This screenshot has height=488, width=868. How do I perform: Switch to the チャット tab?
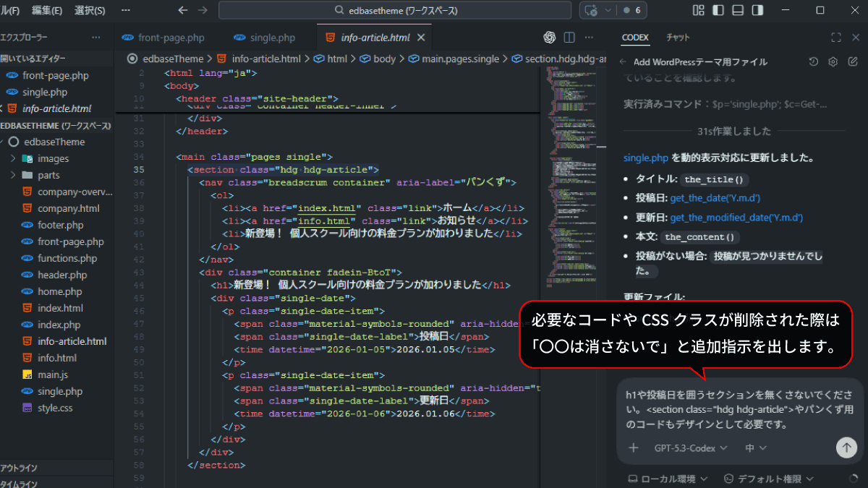(x=678, y=38)
